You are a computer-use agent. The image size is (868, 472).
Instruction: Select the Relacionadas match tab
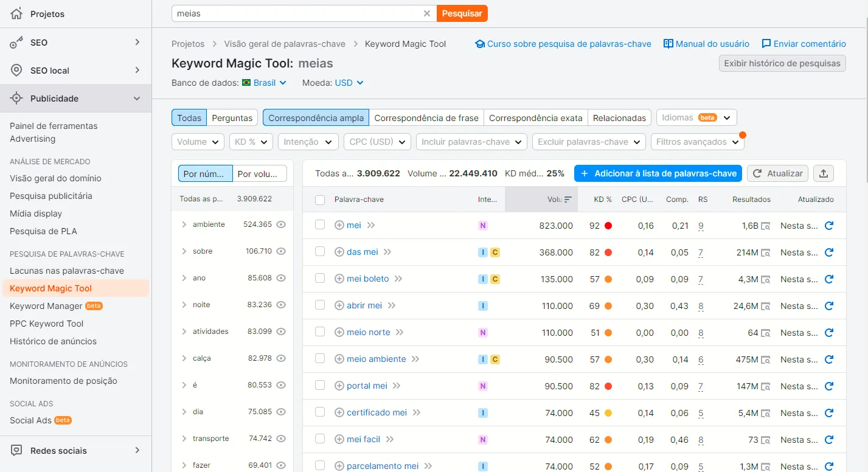(619, 118)
